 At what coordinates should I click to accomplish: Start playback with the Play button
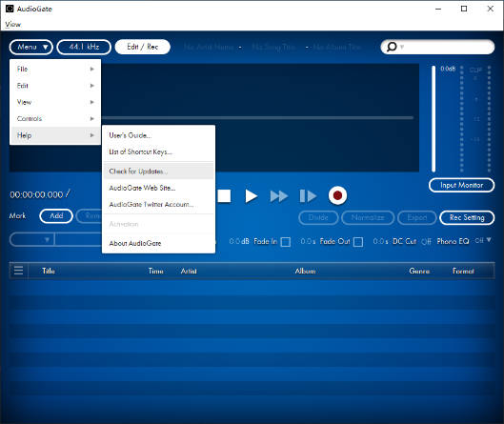251,196
